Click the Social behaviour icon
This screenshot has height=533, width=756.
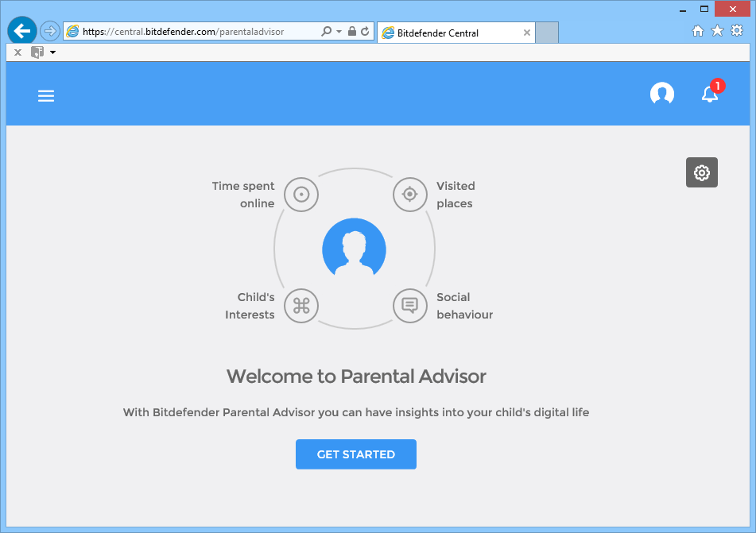(410, 306)
